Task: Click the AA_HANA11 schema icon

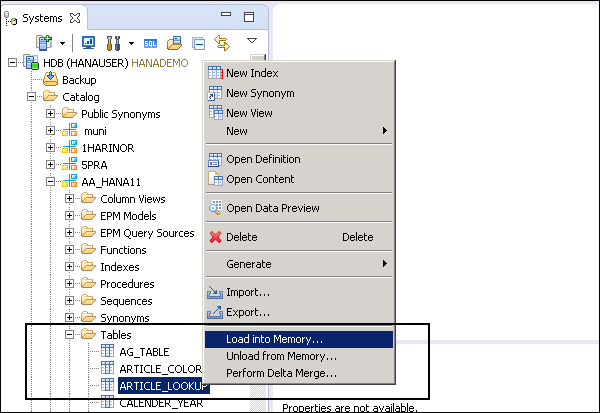Action: coord(70,181)
